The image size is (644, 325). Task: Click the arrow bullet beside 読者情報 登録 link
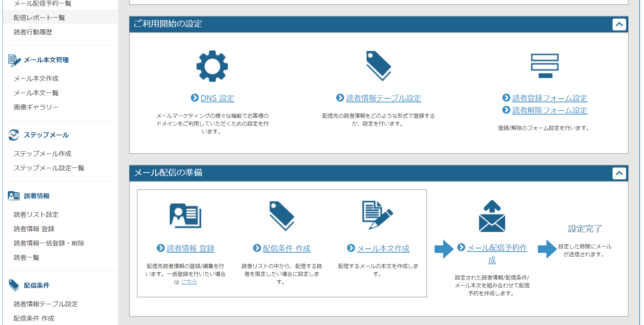(x=161, y=248)
